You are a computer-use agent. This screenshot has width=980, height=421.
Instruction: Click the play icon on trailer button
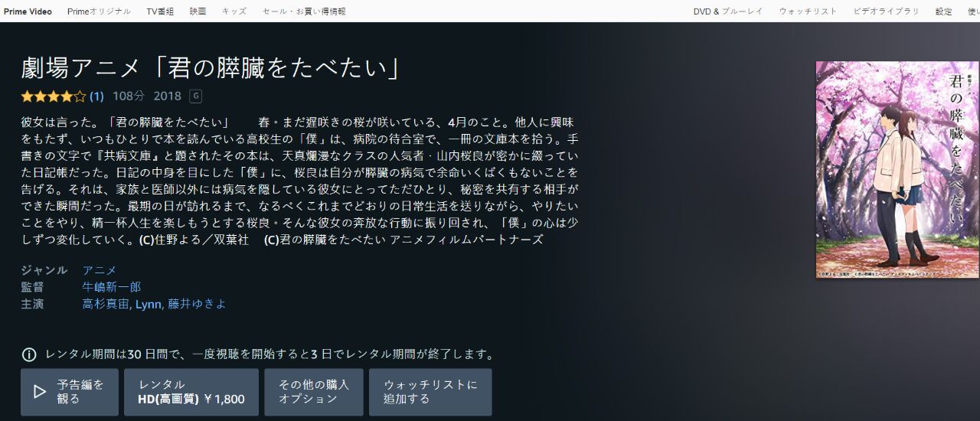(x=40, y=392)
